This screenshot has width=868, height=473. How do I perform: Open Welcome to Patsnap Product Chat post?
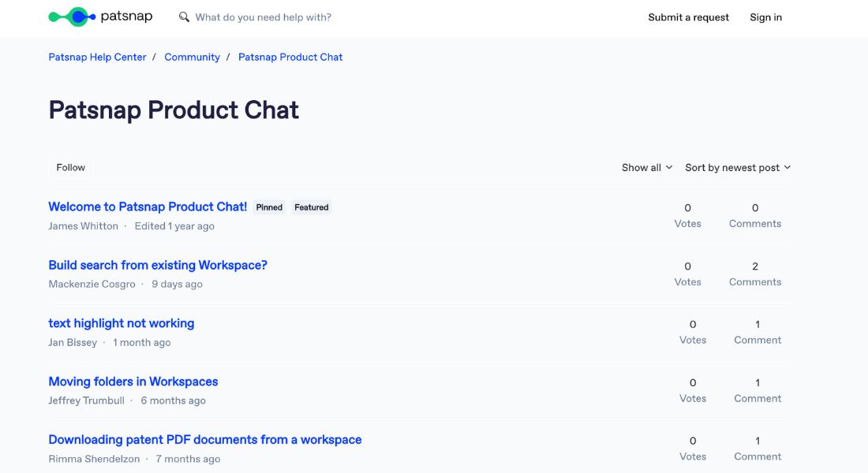[x=148, y=207]
